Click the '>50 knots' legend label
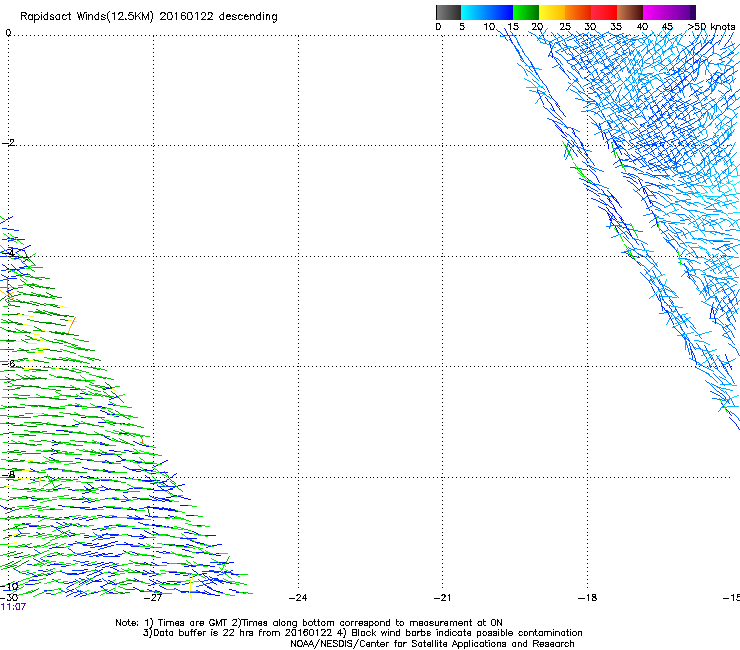The image size is (740, 650). 712,27
